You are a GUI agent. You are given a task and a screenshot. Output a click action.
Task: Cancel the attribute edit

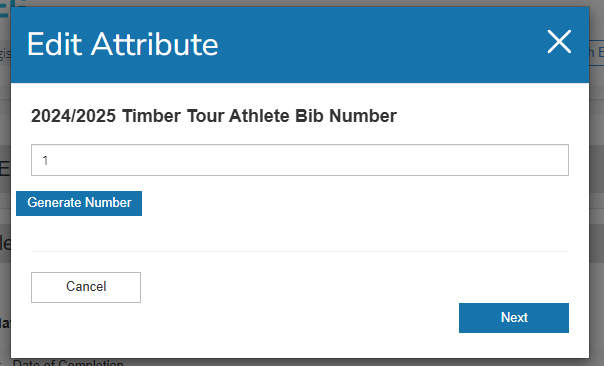point(86,287)
